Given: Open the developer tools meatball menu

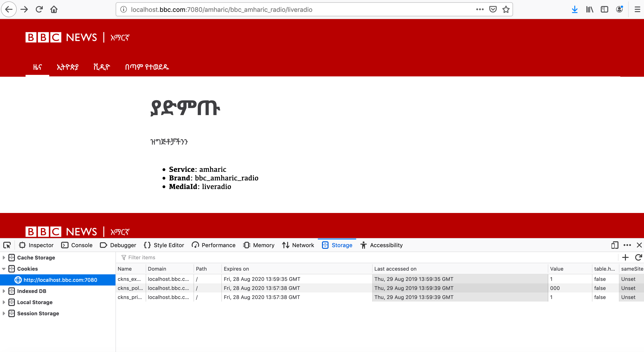Looking at the screenshot, I should (627, 245).
